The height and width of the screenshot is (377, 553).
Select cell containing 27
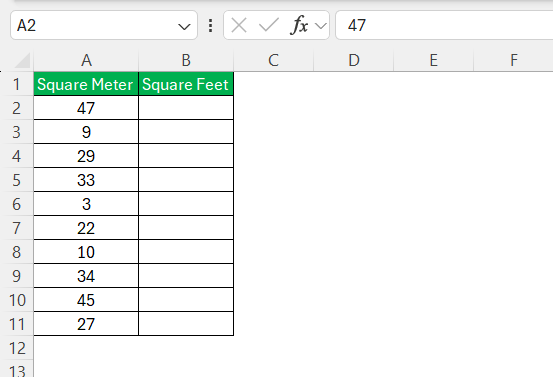tap(86, 324)
